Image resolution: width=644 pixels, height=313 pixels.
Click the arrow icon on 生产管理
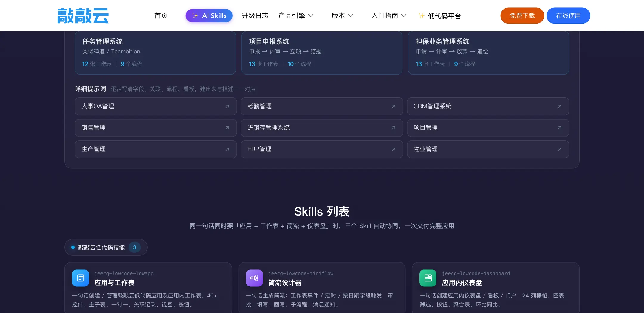[227, 149]
